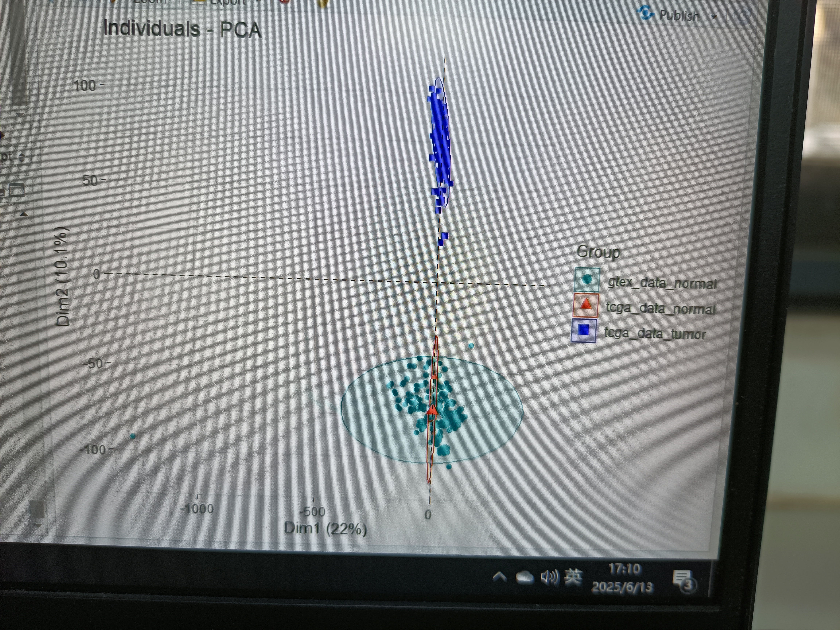Click the maximize pane icon on left
This screenshot has width=840, height=630.
tap(17, 190)
